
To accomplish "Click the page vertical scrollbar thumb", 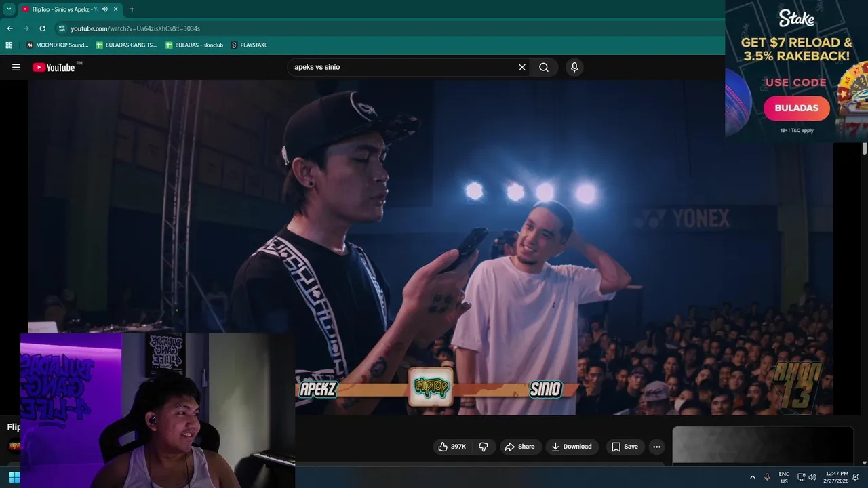I will tap(865, 149).
